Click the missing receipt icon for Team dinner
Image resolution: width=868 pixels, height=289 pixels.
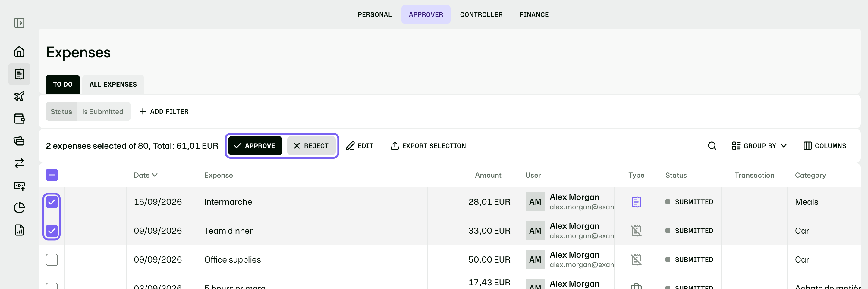(x=636, y=231)
